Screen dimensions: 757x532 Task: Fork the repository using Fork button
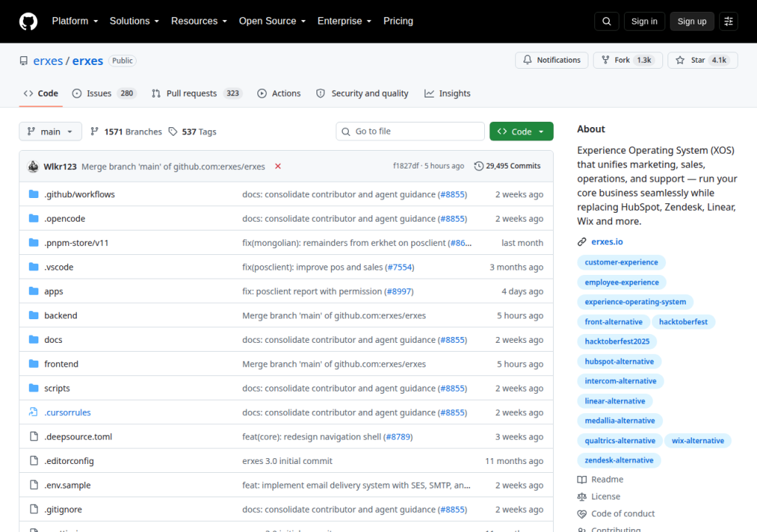click(628, 61)
